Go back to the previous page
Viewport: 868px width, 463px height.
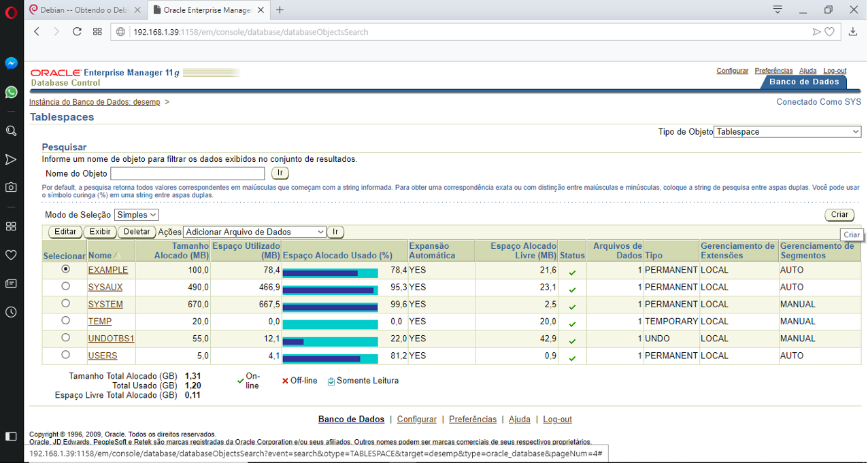point(37,32)
